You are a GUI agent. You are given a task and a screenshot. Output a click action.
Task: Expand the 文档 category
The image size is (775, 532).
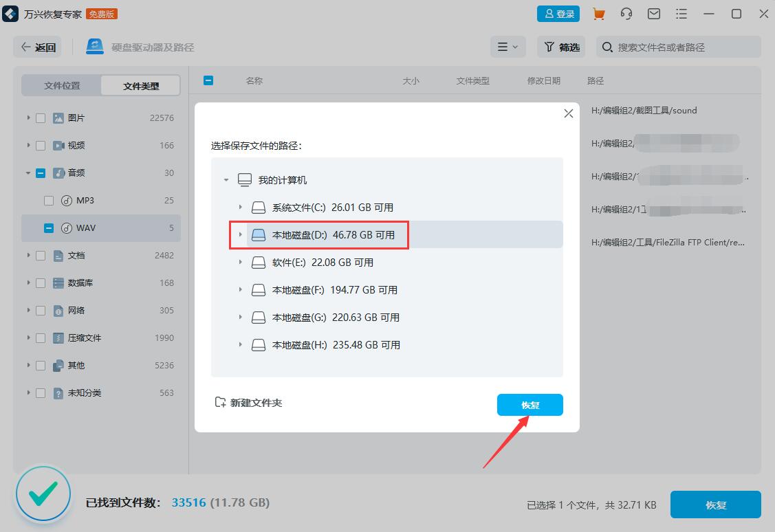pyautogui.click(x=28, y=256)
